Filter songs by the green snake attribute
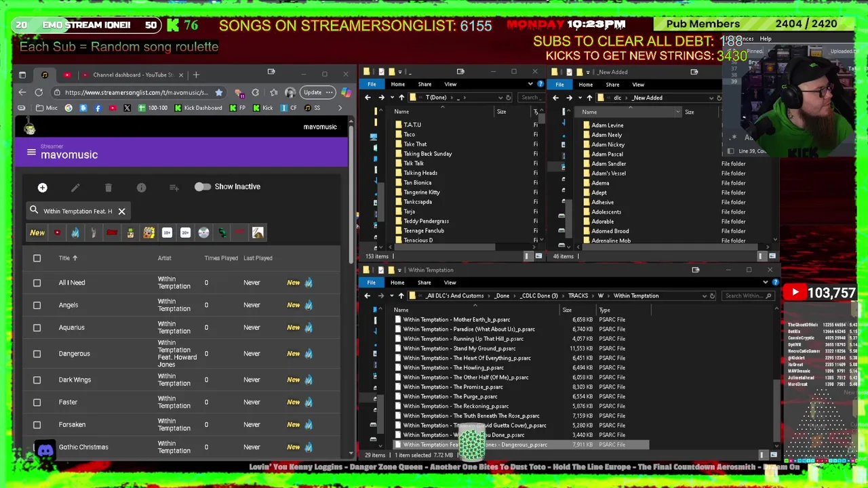 (222, 232)
